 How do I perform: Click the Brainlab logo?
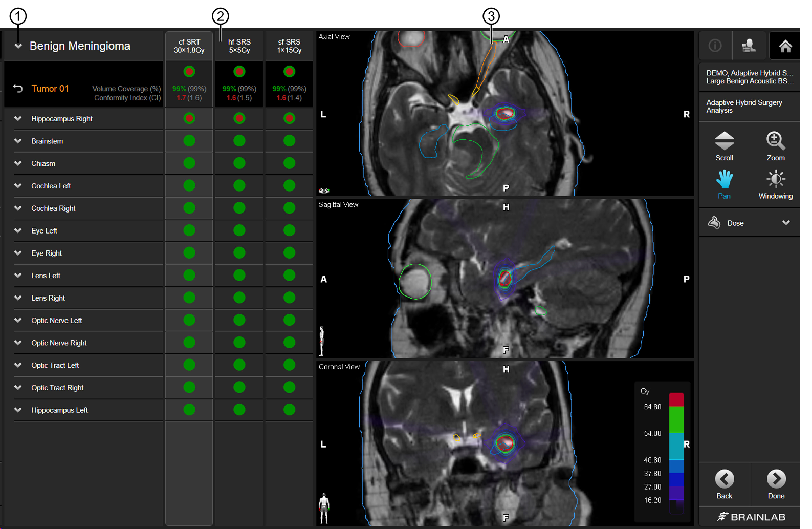(751, 517)
